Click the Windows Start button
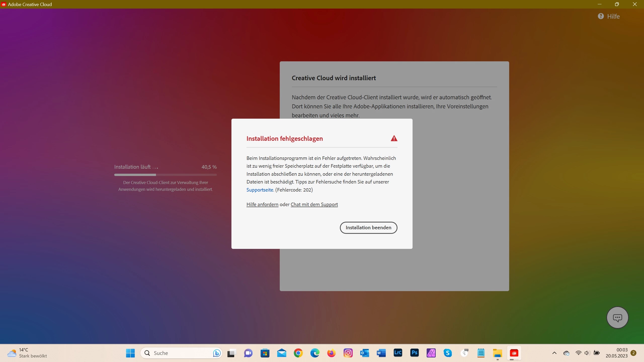Image resolution: width=644 pixels, height=362 pixels. tap(130, 353)
